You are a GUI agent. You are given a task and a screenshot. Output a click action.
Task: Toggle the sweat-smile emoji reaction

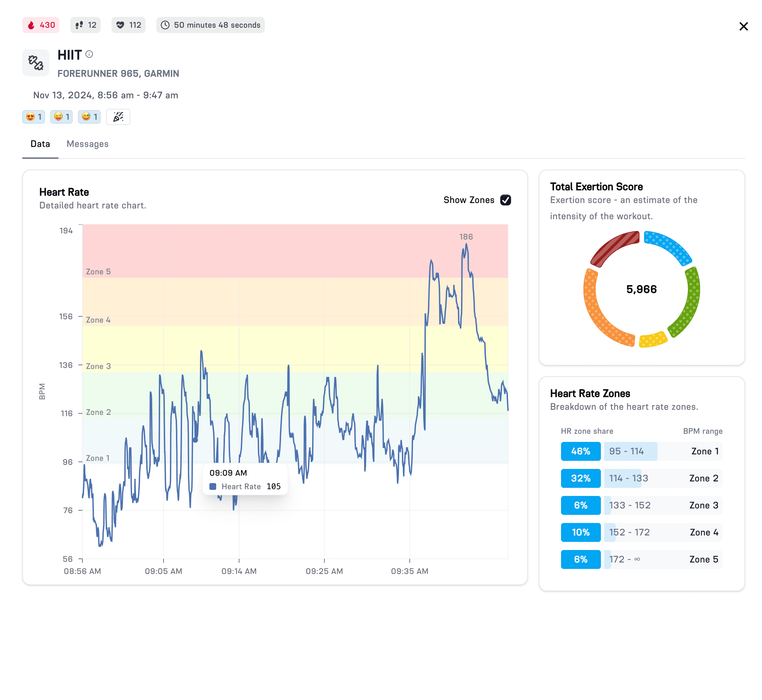pyautogui.click(x=90, y=117)
